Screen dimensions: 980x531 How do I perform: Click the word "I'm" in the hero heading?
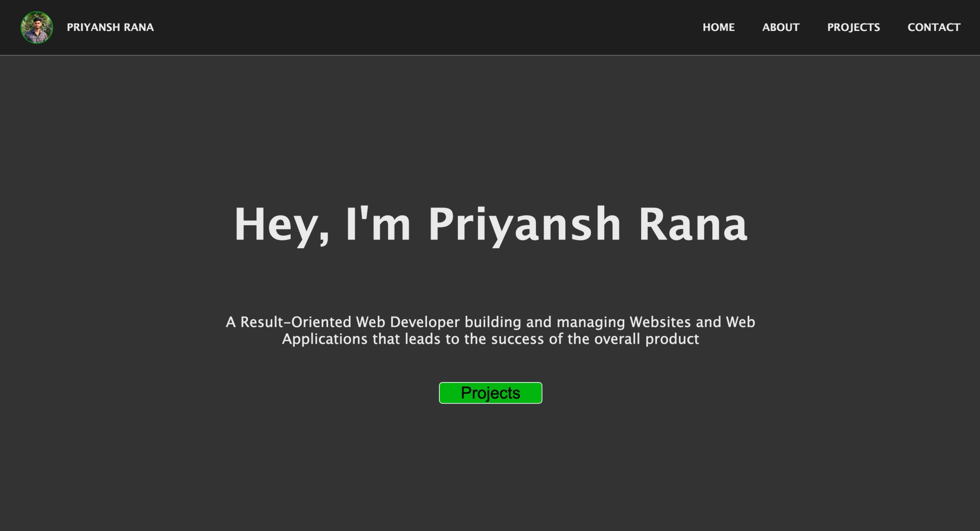(x=378, y=225)
